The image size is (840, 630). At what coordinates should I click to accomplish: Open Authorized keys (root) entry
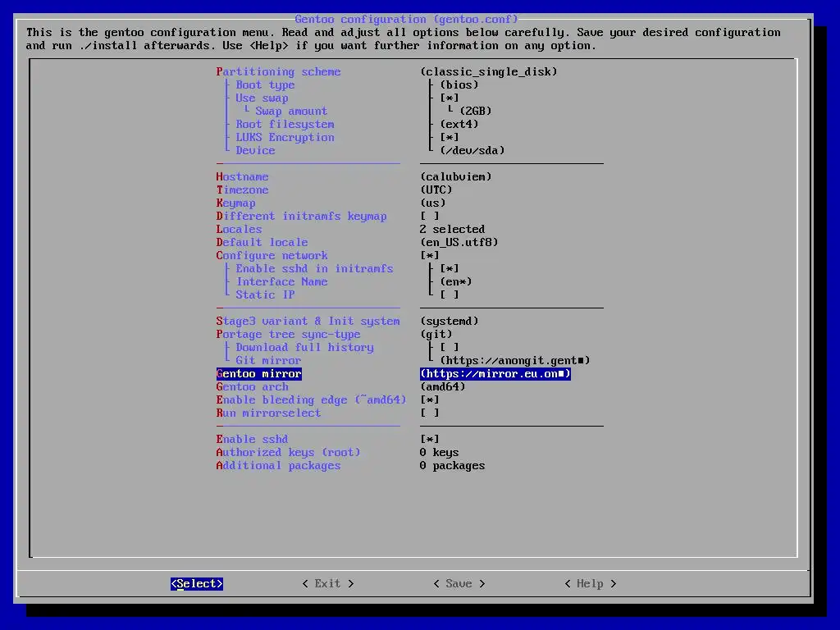[288, 452]
